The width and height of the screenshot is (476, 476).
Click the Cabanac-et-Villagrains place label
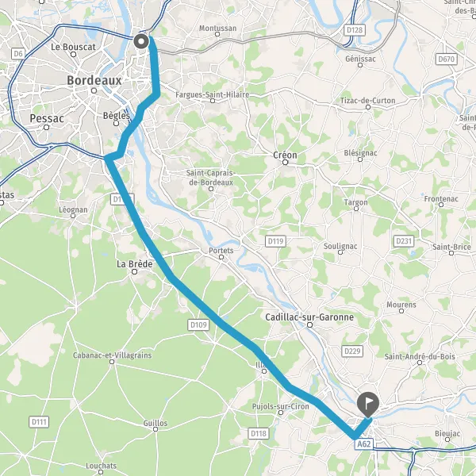click(112, 355)
